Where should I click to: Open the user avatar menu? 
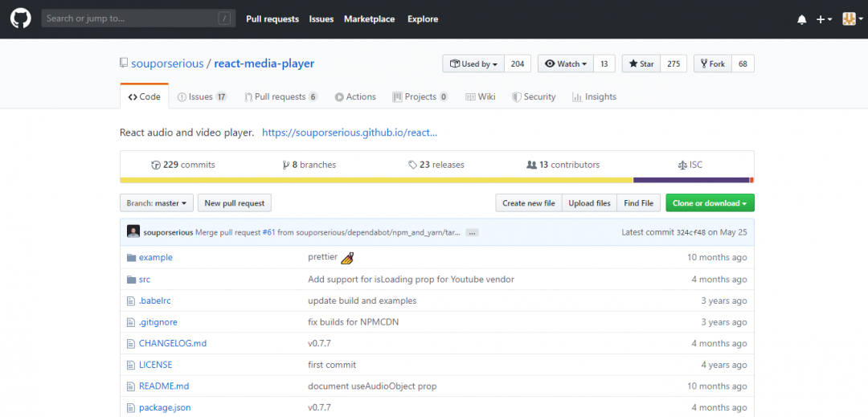tap(853, 18)
